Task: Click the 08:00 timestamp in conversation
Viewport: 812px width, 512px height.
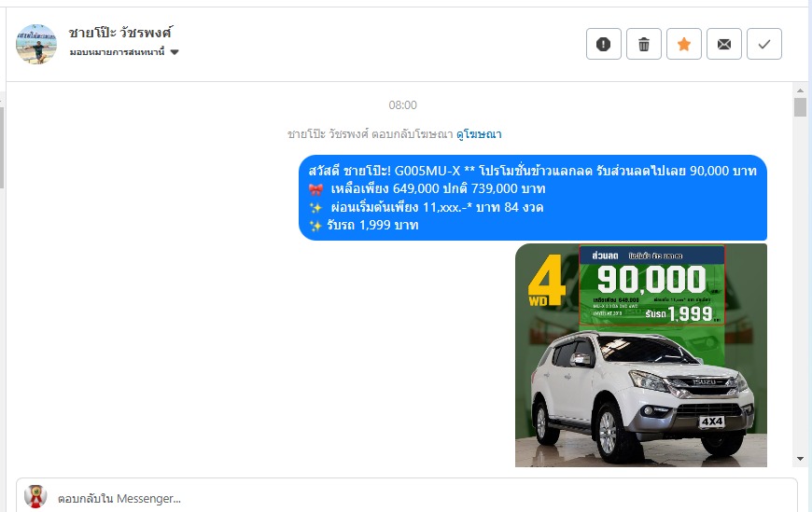Action: pos(403,105)
